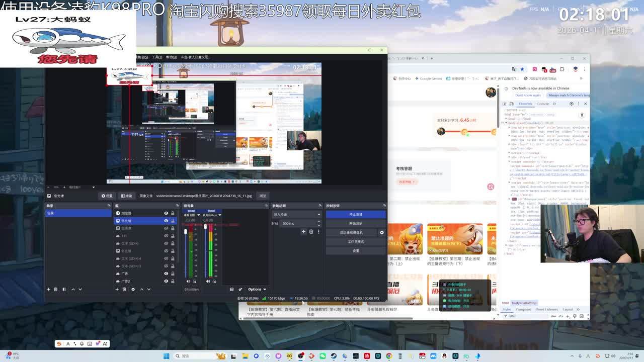Open the Computed tab in styles pane

coord(523,309)
